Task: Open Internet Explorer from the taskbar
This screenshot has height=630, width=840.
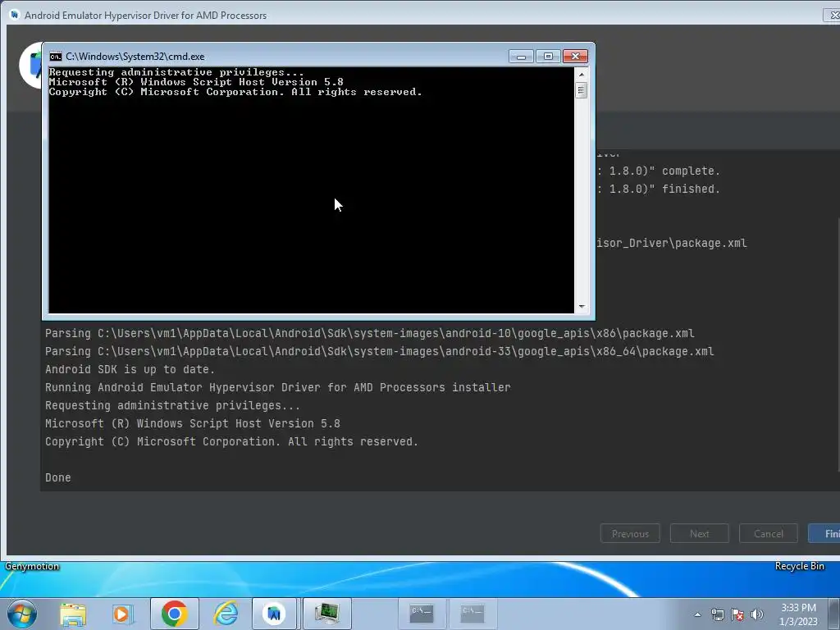Action: point(226,614)
